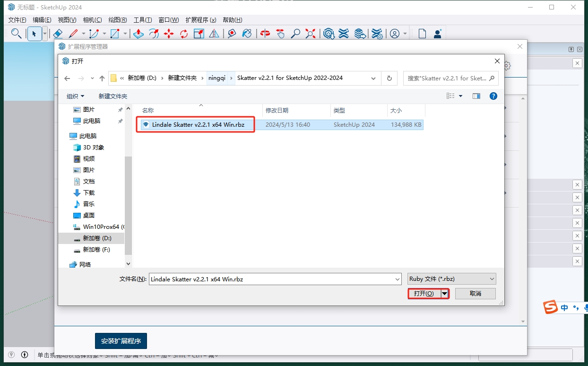The width and height of the screenshot is (588, 366).
Task: Click the 安装扩展程序 button
Action: [121, 341]
